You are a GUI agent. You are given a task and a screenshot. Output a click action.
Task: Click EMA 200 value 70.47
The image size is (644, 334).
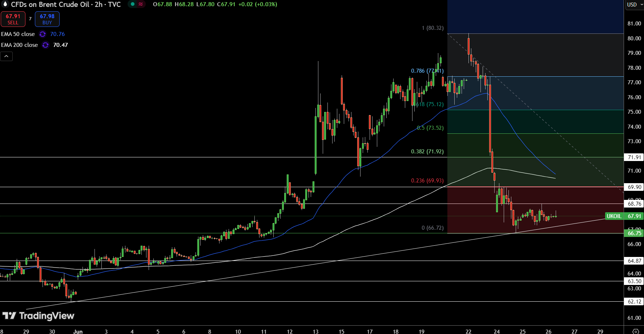60,45
